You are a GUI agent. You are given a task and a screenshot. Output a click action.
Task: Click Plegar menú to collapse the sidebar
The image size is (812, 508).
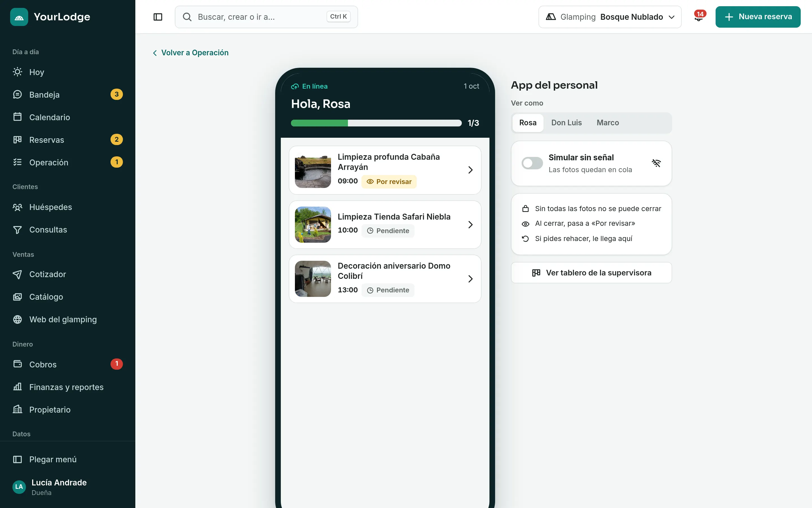(x=67, y=459)
